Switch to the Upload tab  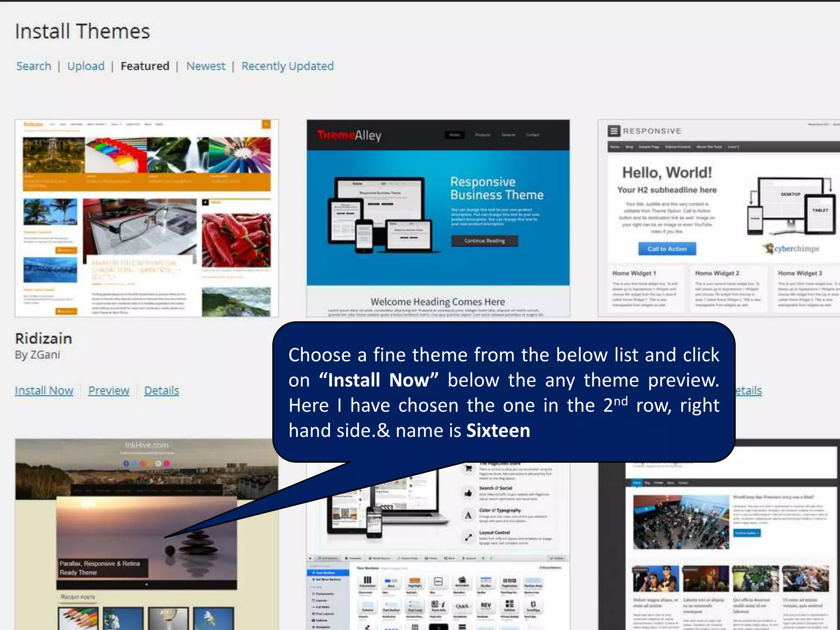tap(86, 66)
